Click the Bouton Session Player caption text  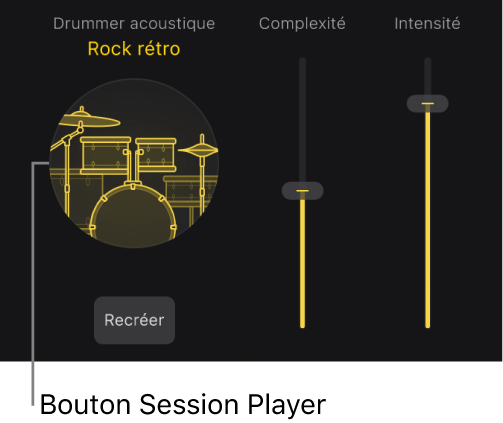pos(183,405)
